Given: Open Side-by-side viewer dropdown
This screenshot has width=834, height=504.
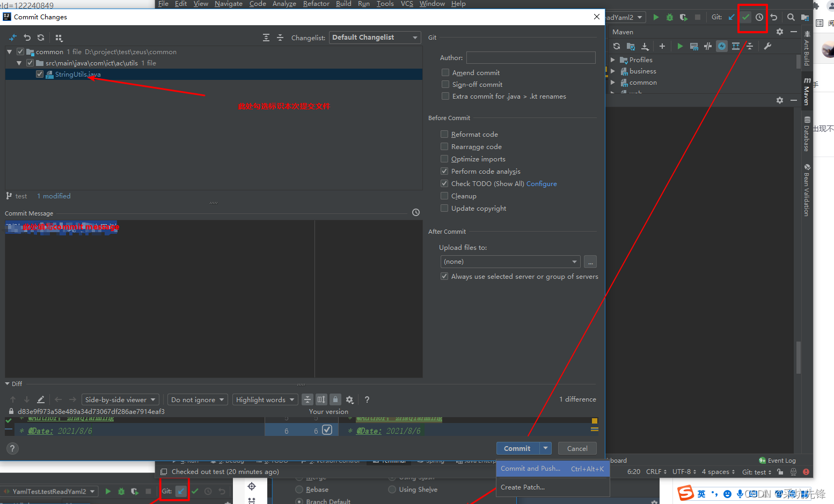Looking at the screenshot, I should click(x=120, y=399).
